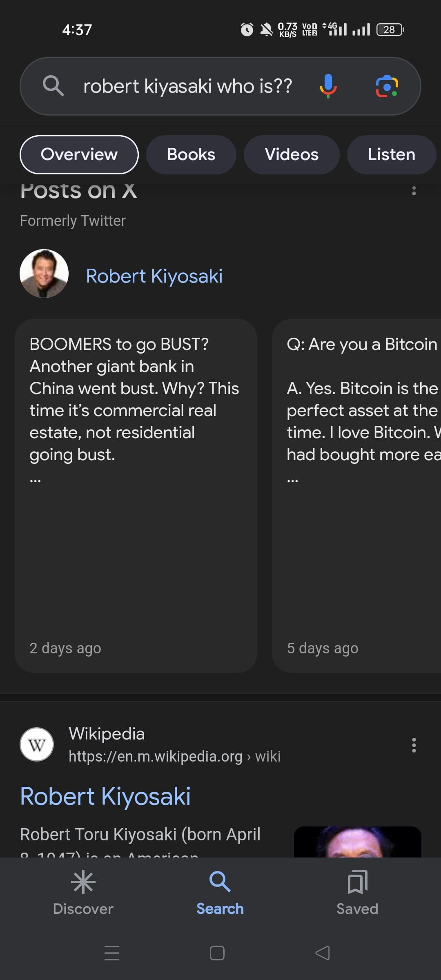Open options menu for Posts on X

click(414, 191)
